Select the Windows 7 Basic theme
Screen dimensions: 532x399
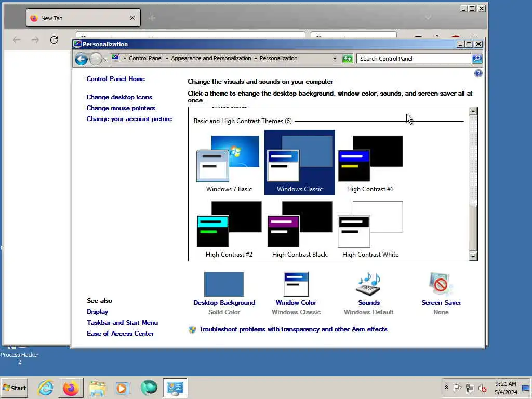(229, 164)
